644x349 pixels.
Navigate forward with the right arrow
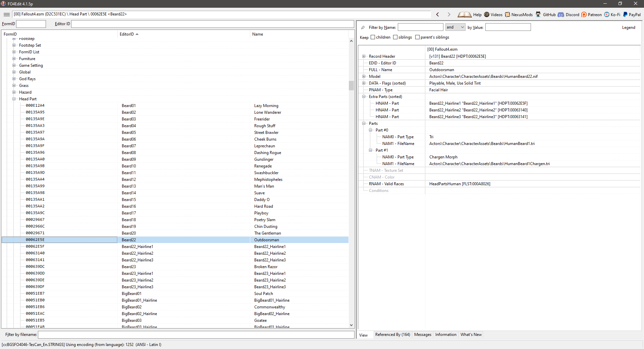pos(449,14)
